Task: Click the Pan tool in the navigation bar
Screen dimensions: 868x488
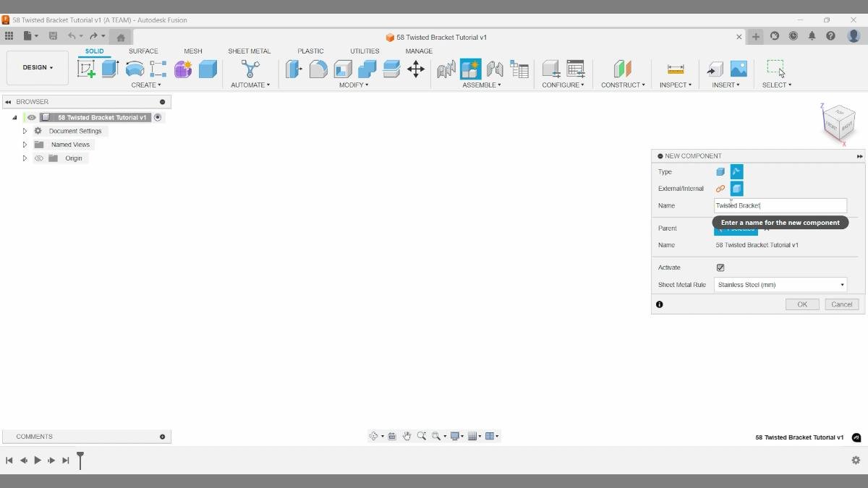Action: tap(407, 436)
